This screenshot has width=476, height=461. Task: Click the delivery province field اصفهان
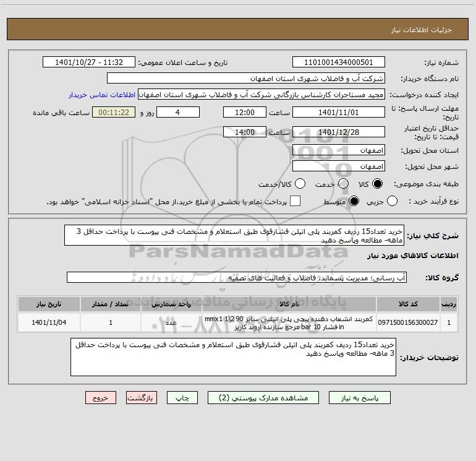339,150
